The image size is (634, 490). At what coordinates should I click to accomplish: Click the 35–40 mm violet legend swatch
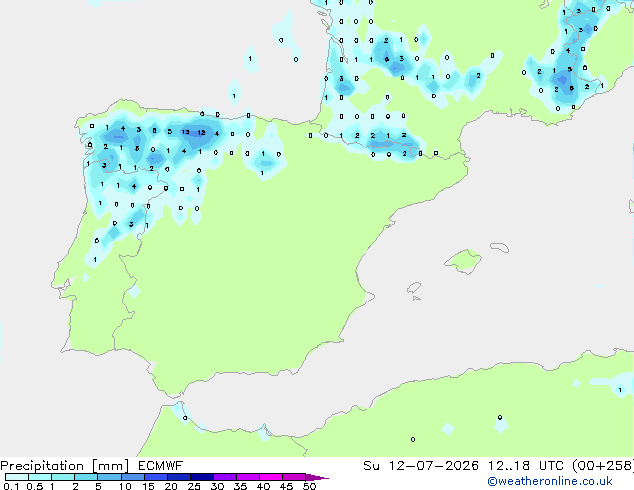(247, 477)
